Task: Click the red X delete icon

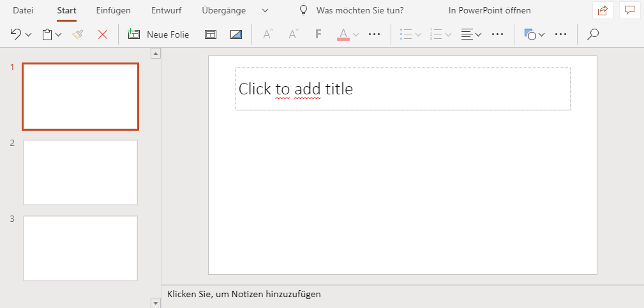Action: pyautogui.click(x=102, y=34)
